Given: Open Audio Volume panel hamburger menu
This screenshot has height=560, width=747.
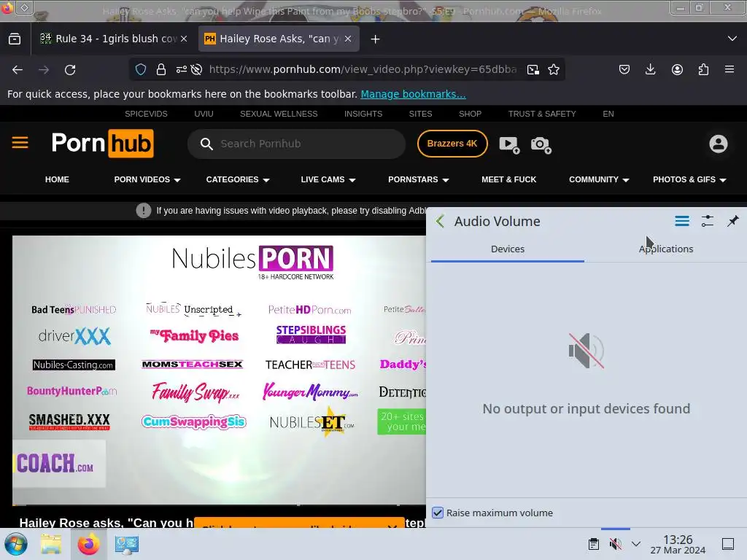Looking at the screenshot, I should pos(682,221).
